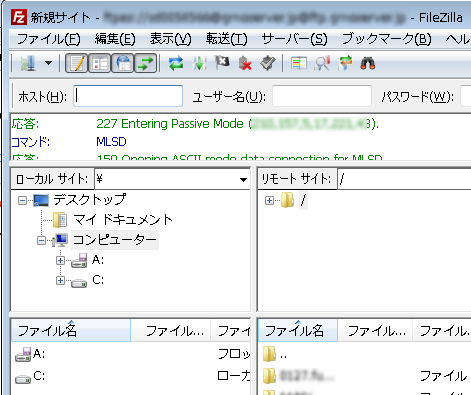The image size is (471, 395).
Task: Refresh file and folder lists
Action: coord(176,63)
